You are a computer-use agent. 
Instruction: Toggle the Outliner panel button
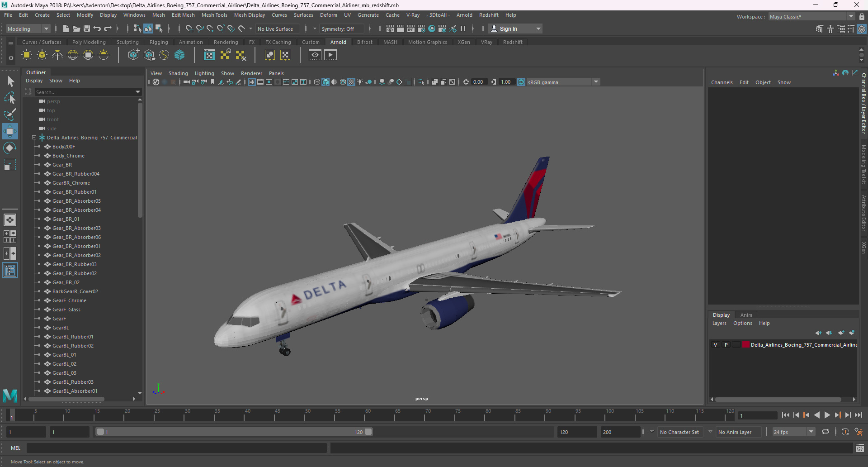[10, 271]
